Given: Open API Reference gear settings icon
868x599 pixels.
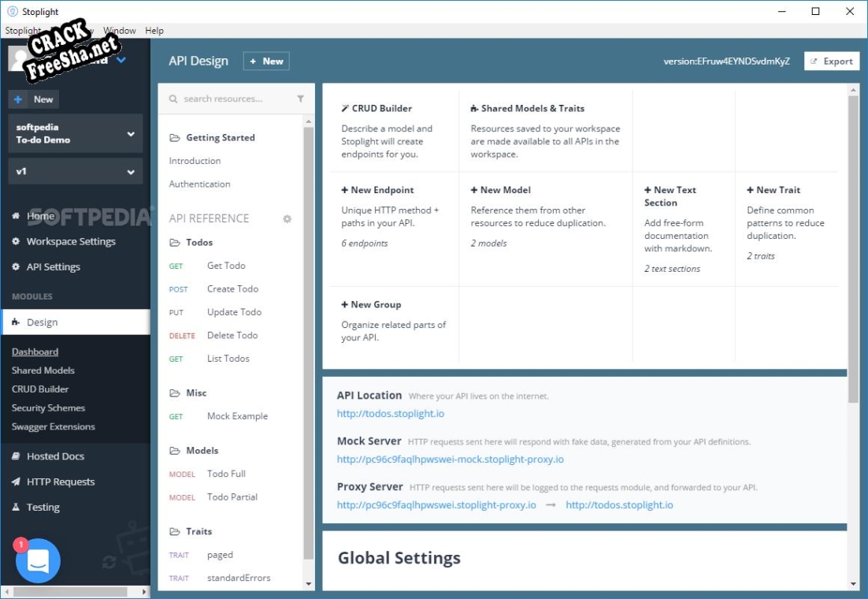Looking at the screenshot, I should coord(287,218).
